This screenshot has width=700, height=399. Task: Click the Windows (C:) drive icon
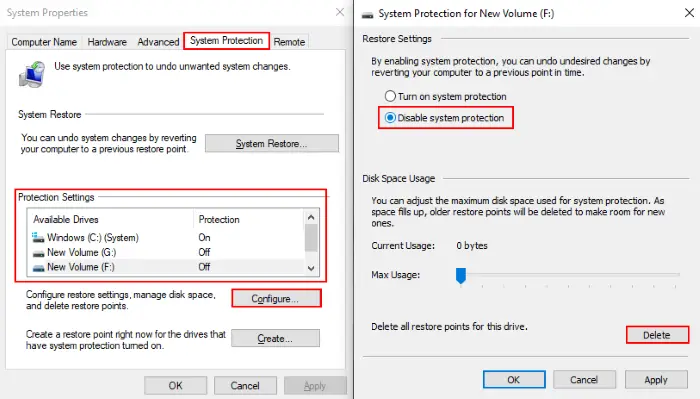38,237
